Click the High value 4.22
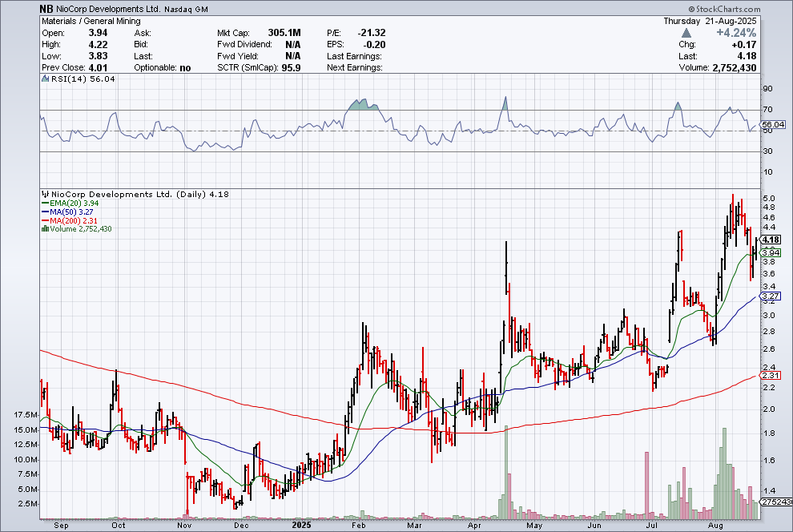This screenshot has width=793, height=532. point(98,45)
